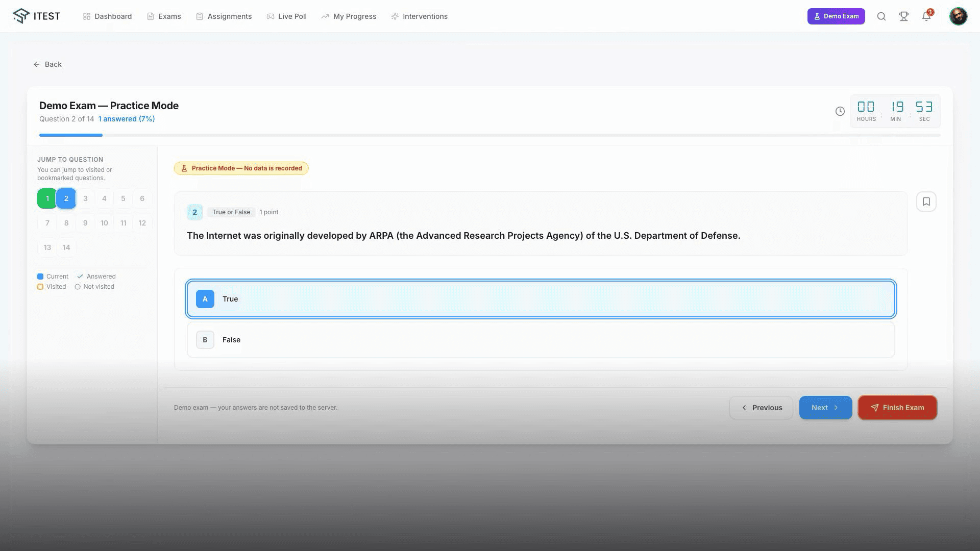This screenshot has width=980, height=551.
Task: Click the Back link
Action: pos(47,64)
